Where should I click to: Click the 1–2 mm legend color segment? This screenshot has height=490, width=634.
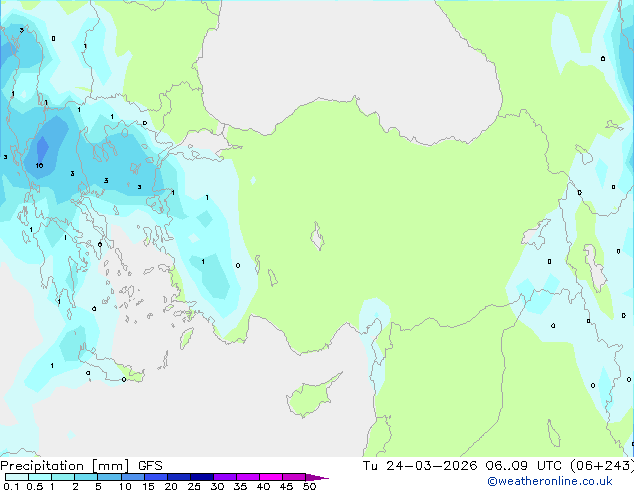point(63,477)
